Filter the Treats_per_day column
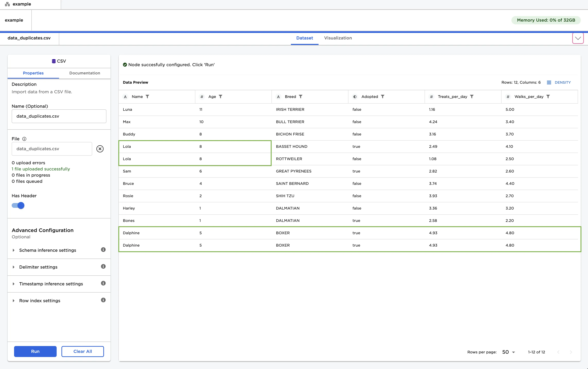The image size is (588, 369). pos(472,97)
